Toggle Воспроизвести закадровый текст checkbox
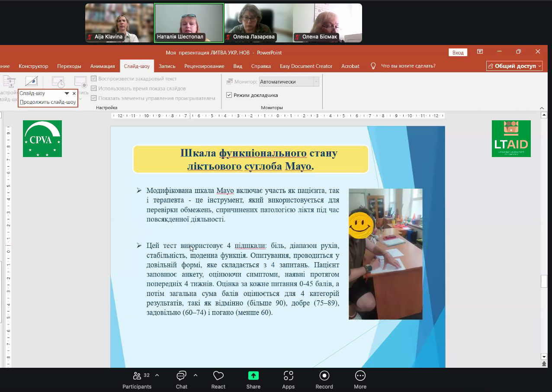 pos(94,79)
